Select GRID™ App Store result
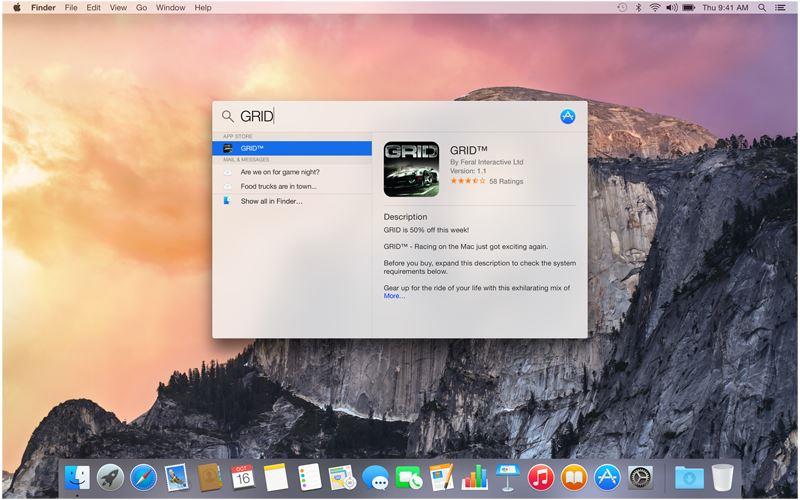The height and width of the screenshot is (500, 800). (x=292, y=148)
